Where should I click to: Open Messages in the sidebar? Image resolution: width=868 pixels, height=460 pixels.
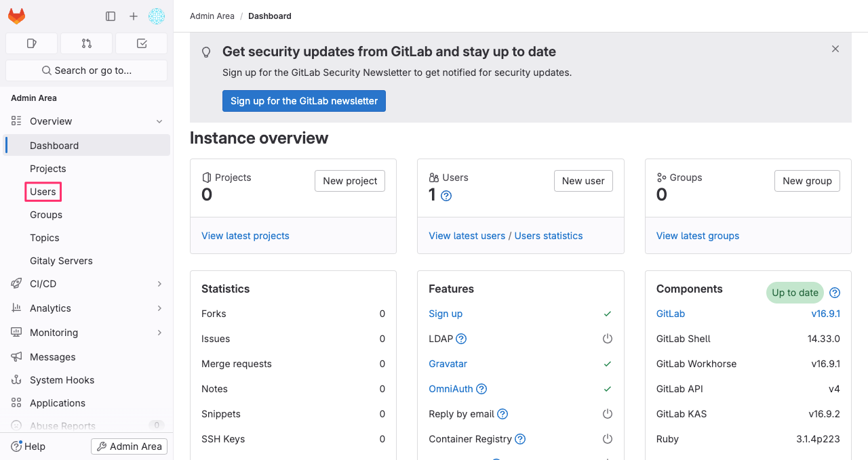[87, 357]
